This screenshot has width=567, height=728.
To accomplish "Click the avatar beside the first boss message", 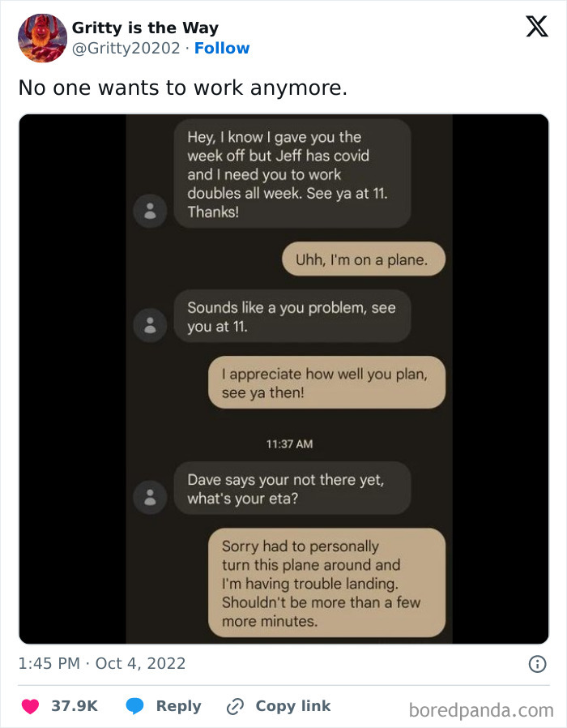I will (x=150, y=209).
